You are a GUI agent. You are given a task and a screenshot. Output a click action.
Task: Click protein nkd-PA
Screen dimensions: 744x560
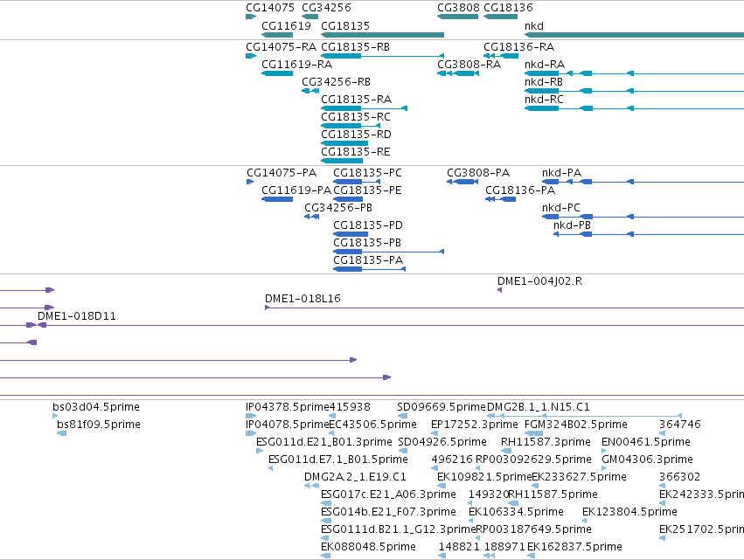pyautogui.click(x=643, y=182)
